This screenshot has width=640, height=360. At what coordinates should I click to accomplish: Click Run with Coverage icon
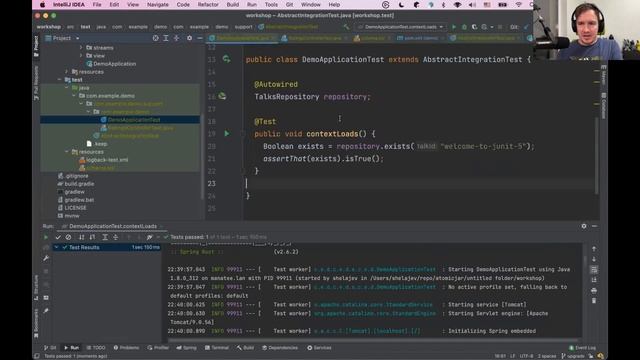(x=474, y=27)
